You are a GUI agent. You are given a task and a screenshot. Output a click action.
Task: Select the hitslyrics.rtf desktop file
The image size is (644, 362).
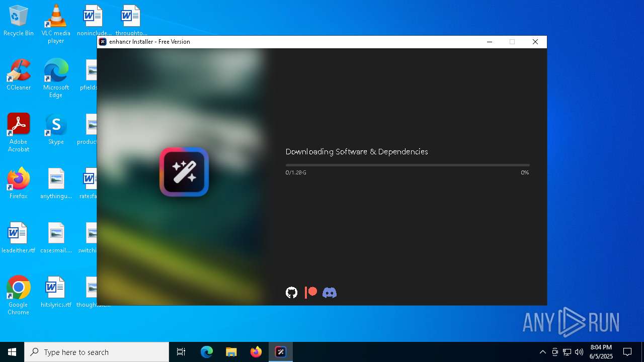(56, 292)
